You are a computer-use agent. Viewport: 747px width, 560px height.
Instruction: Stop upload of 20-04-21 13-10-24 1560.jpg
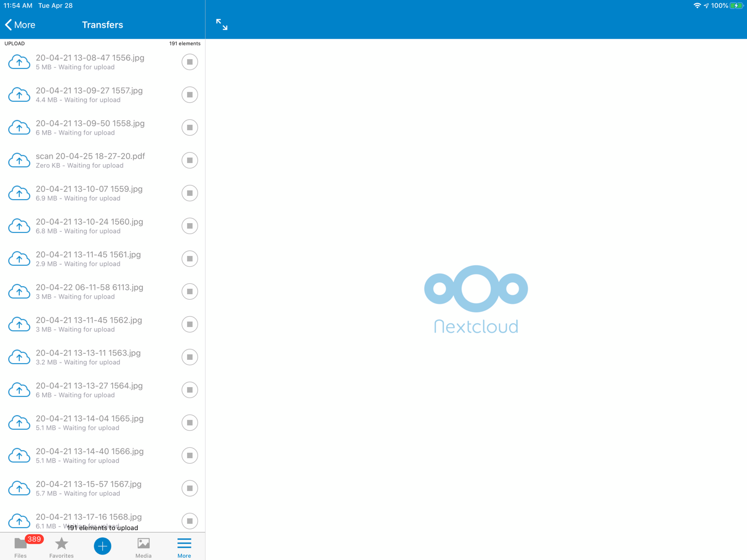[x=190, y=226]
